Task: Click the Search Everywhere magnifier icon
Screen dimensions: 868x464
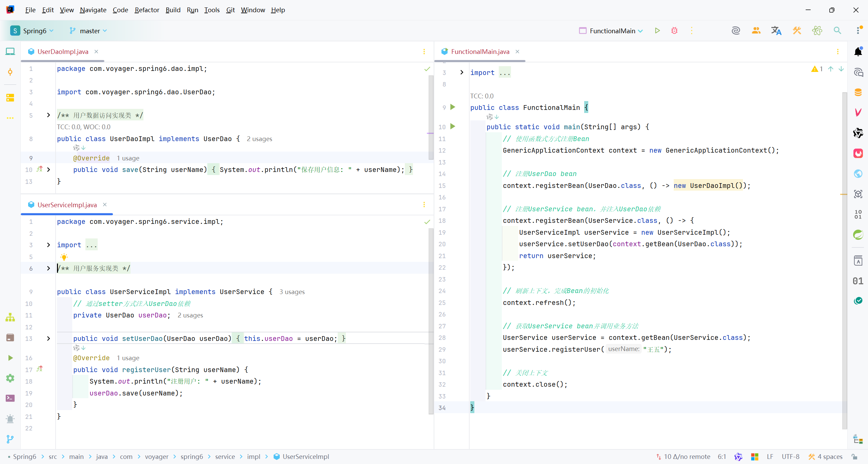Action: click(837, 31)
